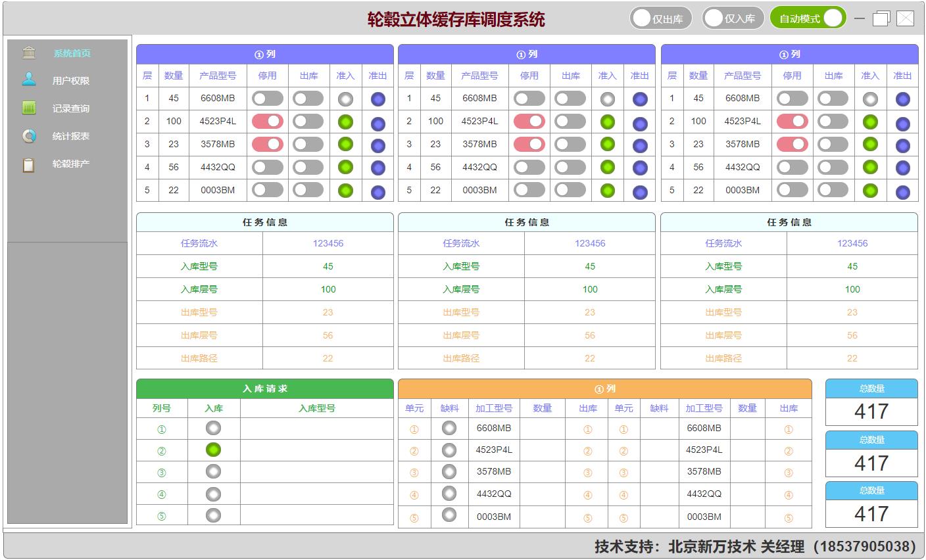Click the 记录查询 green table icon
926x560 pixels.
click(29, 108)
